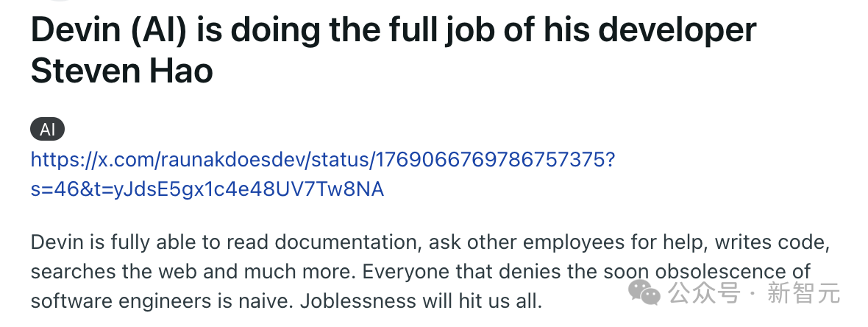Open the post title about Devin
This screenshot has width=868, height=327.
(x=394, y=51)
